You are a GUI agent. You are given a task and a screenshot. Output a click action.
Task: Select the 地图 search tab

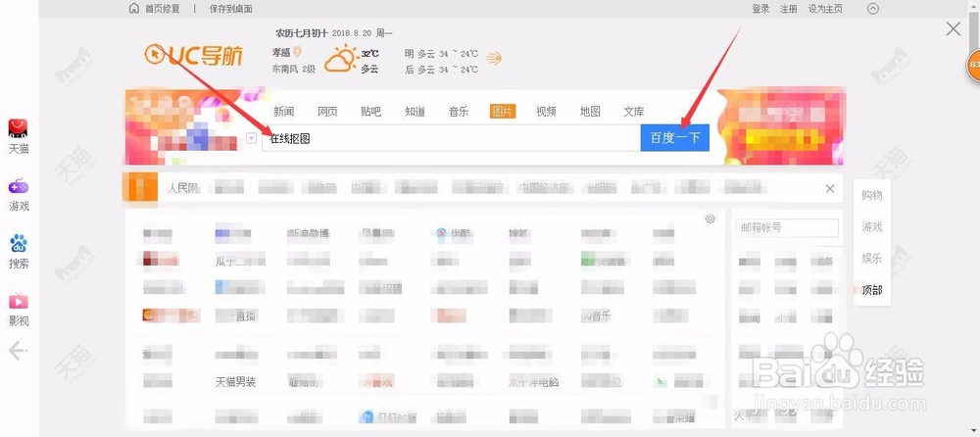pos(590,112)
